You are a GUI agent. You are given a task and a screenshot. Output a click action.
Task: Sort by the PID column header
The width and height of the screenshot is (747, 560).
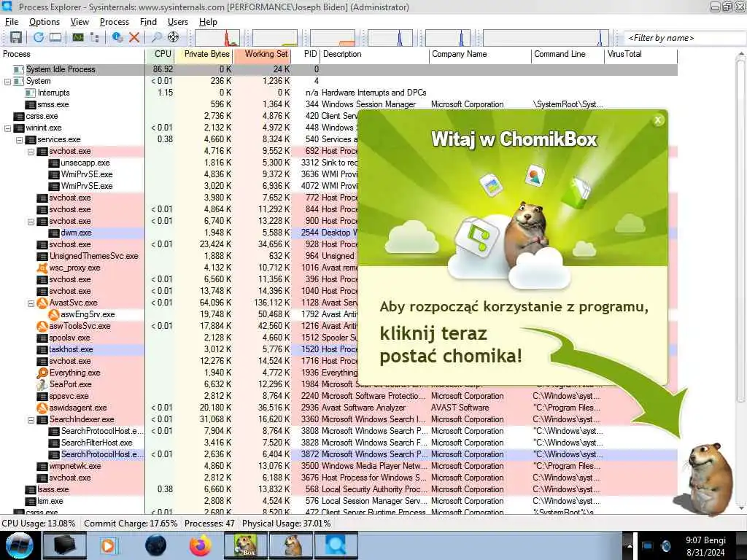click(306, 54)
